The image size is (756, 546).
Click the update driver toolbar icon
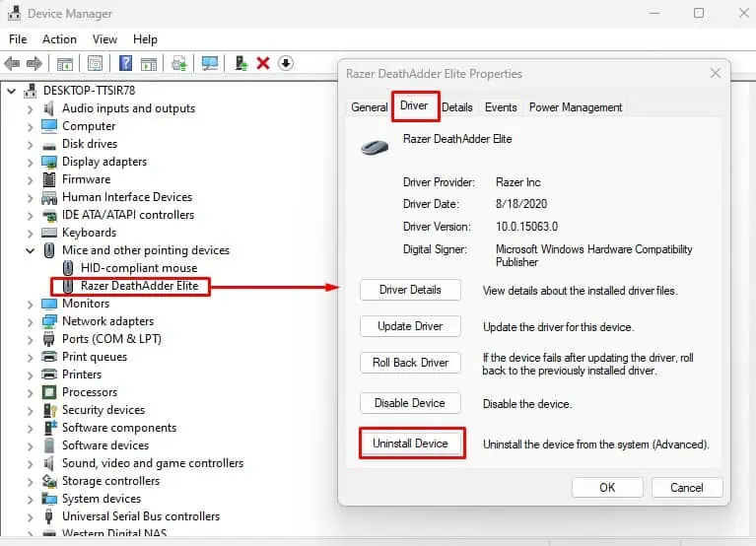(240, 63)
